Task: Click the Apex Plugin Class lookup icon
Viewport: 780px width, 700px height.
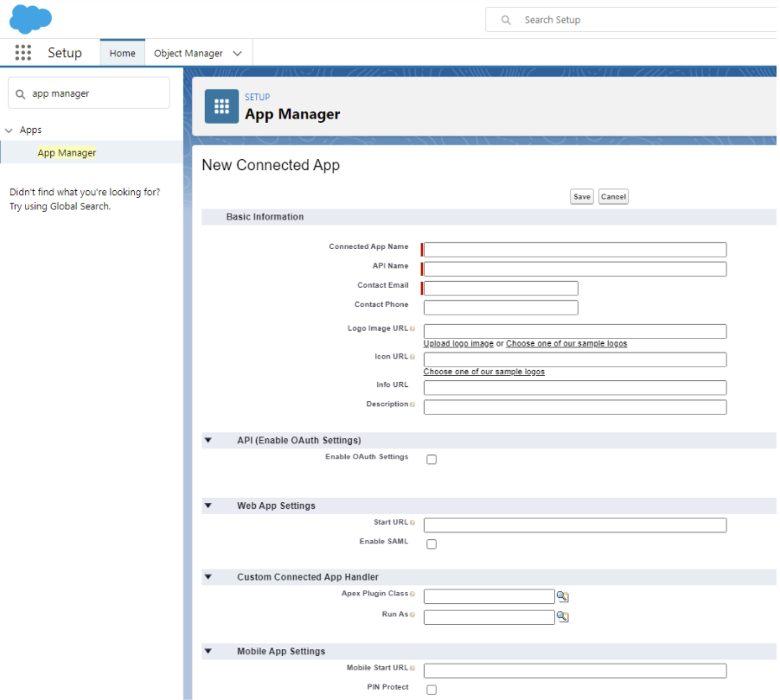Action: click(x=563, y=596)
